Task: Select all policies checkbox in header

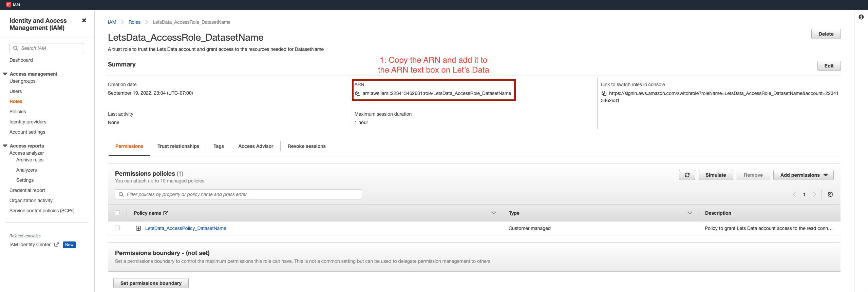Action: point(117,213)
